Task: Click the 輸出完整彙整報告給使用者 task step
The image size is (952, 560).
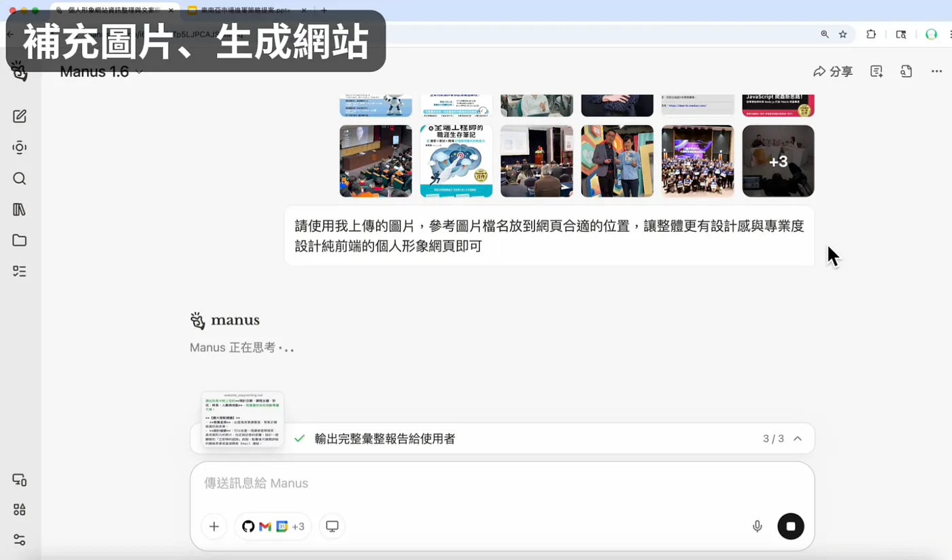Action: coord(385,439)
